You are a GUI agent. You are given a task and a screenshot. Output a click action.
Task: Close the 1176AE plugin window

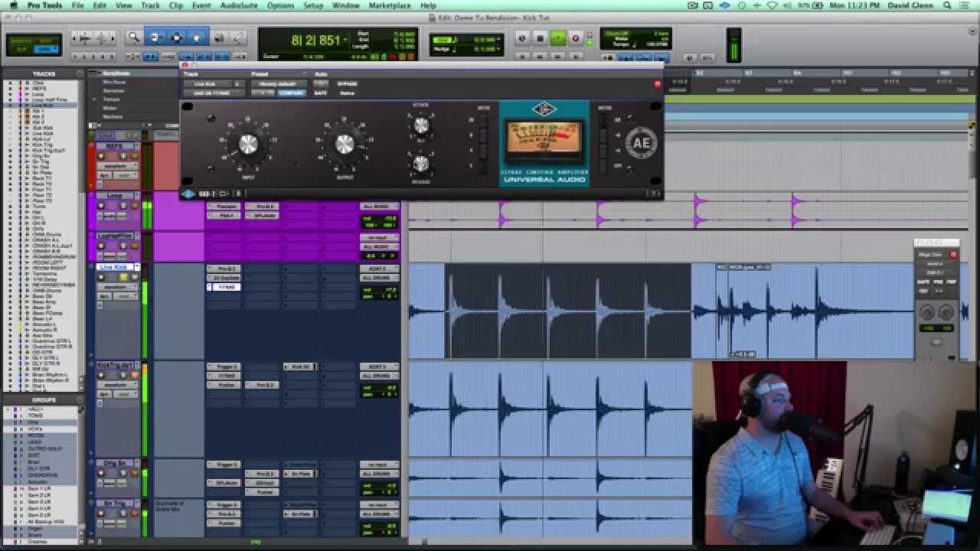point(184,66)
